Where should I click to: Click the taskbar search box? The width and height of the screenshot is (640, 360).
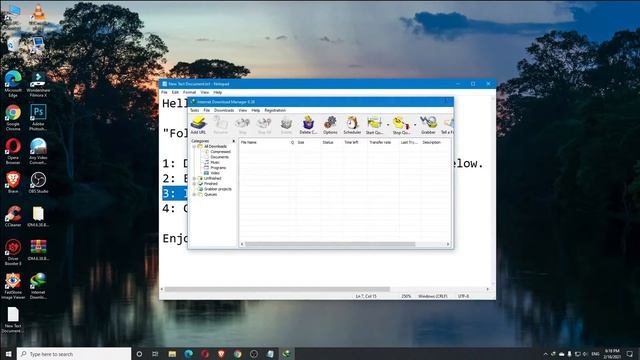point(74,354)
